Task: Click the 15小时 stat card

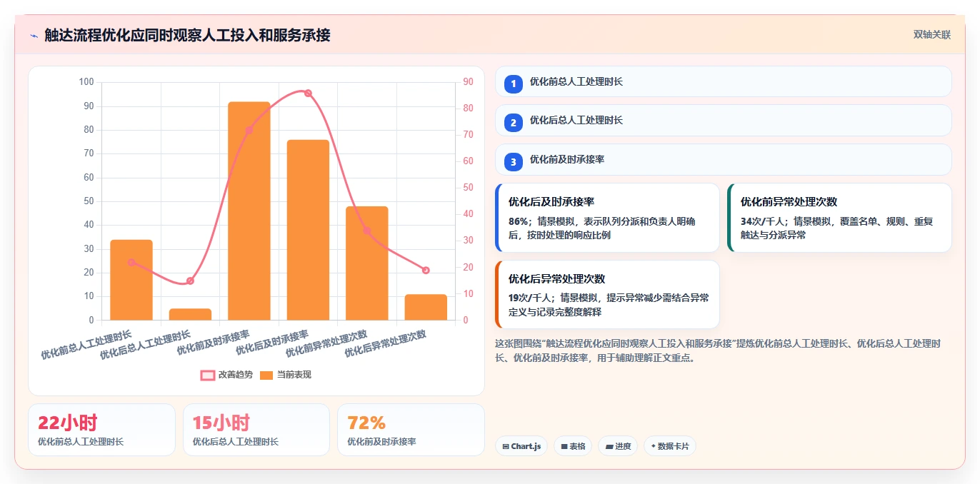Action: tap(256, 430)
